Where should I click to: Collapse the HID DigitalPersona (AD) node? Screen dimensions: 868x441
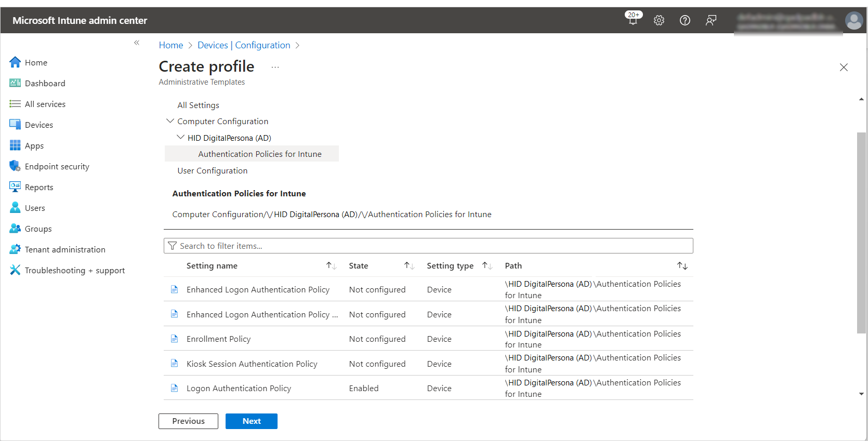(x=180, y=138)
